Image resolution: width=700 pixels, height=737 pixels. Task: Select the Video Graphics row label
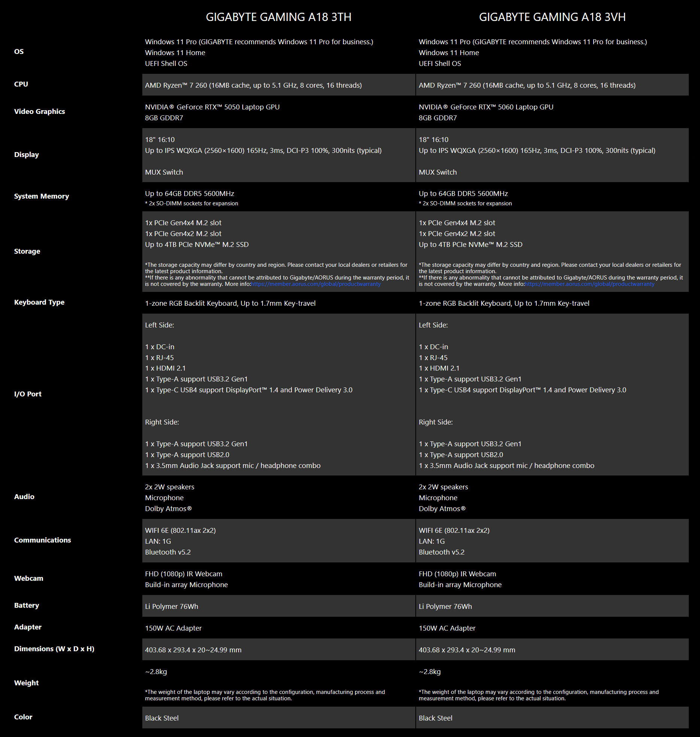click(39, 112)
